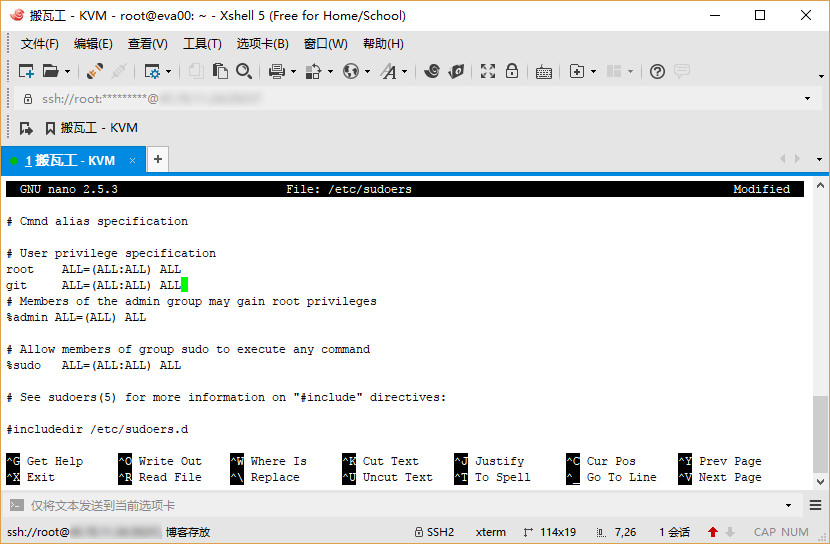Open the 工具(T) menu
The height and width of the screenshot is (544, 830).
point(202,44)
